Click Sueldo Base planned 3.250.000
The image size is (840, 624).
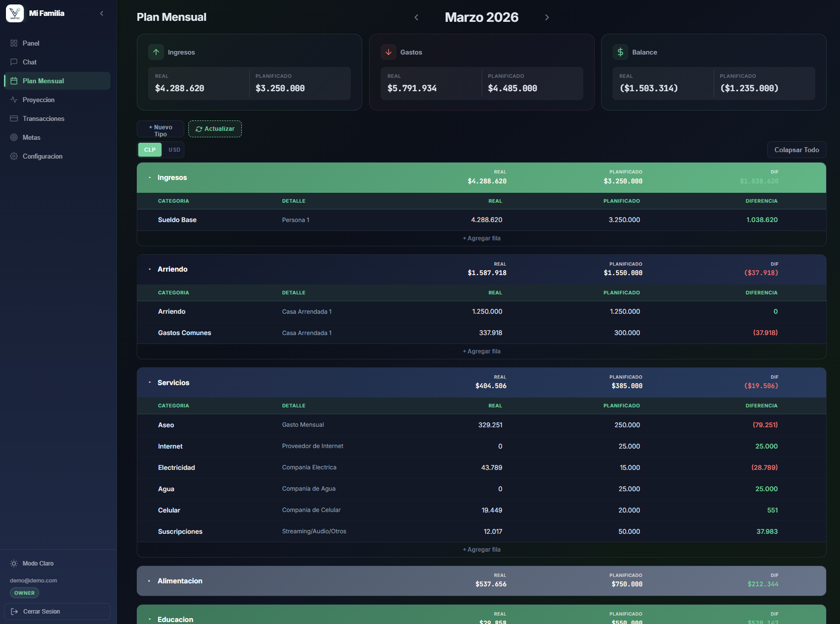click(x=624, y=220)
